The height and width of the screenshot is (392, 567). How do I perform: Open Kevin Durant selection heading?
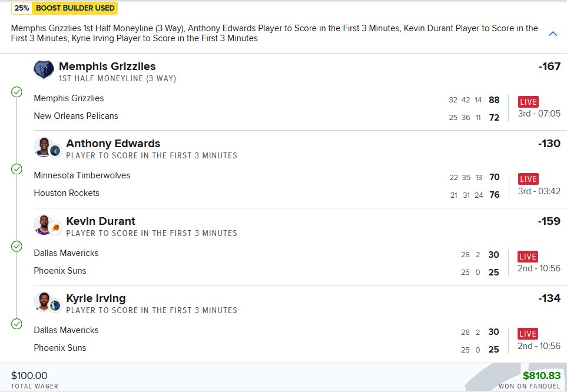point(101,221)
